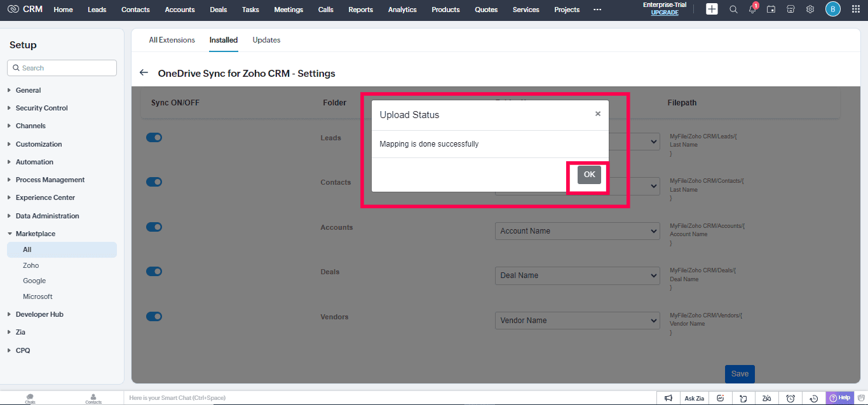Turn off the Vendors sync toggle
Viewport: 868px width, 405px height.
click(x=154, y=316)
